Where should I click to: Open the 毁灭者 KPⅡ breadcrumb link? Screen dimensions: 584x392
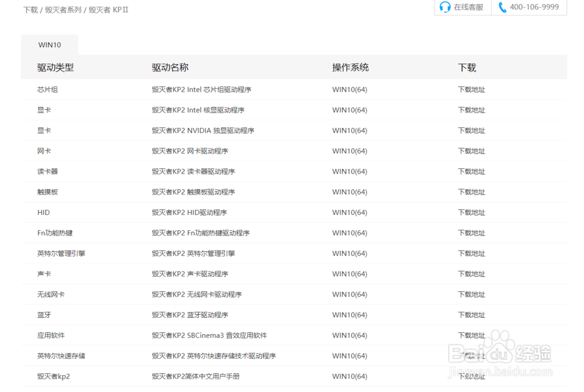[107, 9]
